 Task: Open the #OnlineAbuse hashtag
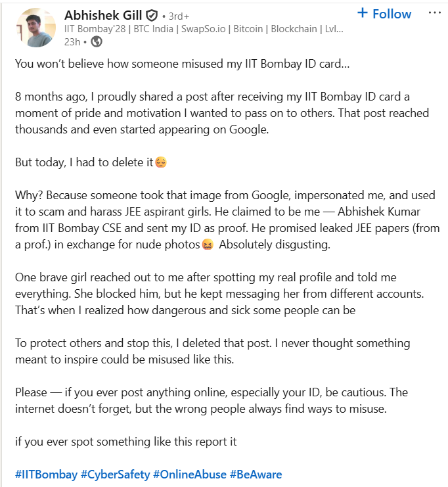189,474
